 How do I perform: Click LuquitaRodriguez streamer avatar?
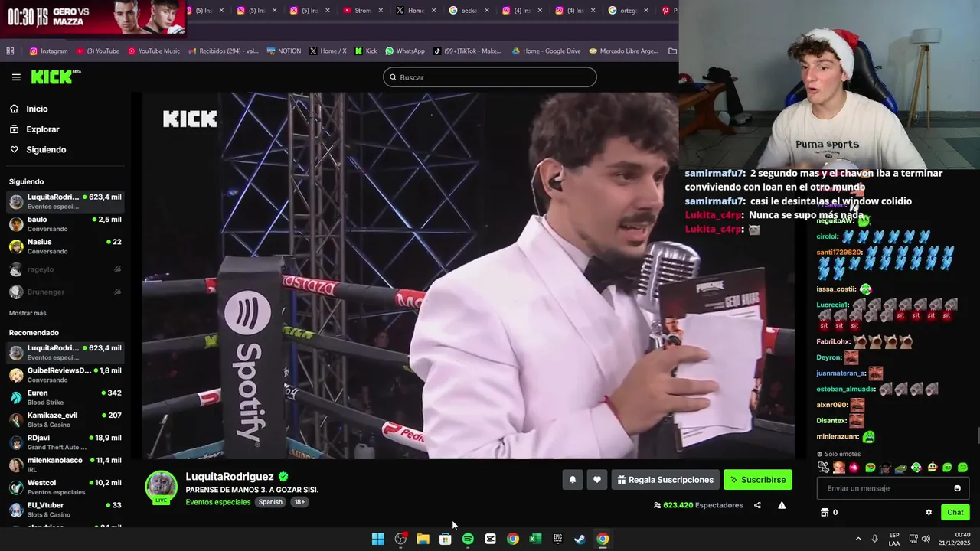[161, 487]
